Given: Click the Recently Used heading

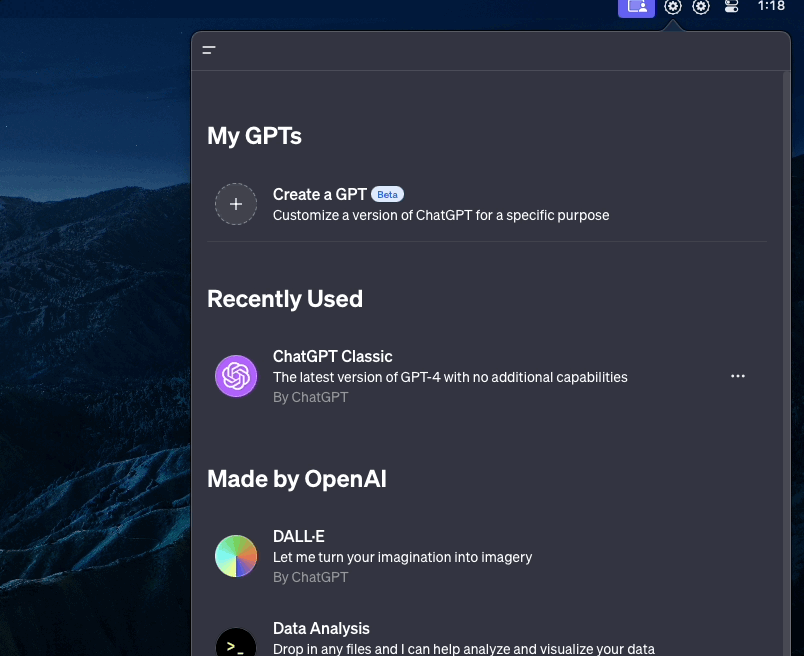Looking at the screenshot, I should click(285, 299).
